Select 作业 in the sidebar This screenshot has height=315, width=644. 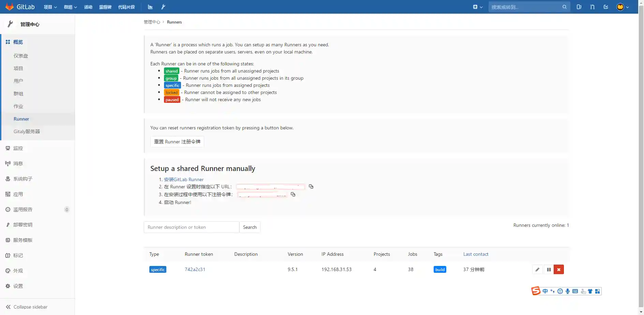18,106
